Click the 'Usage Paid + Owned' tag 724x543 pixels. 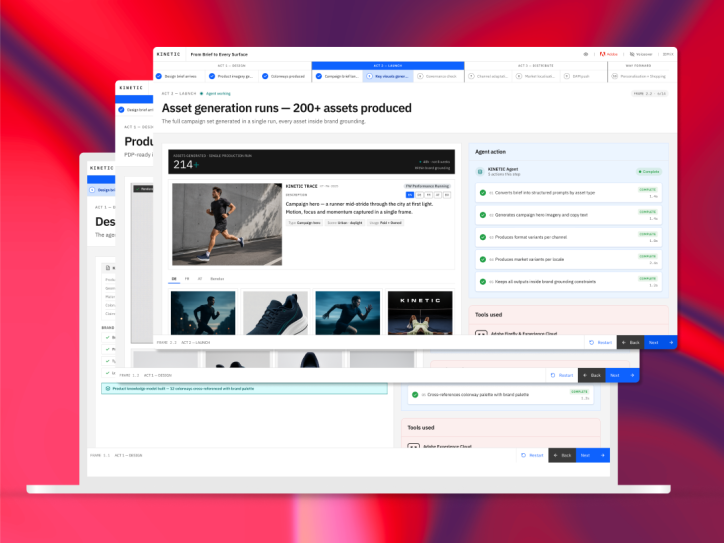[x=386, y=223]
